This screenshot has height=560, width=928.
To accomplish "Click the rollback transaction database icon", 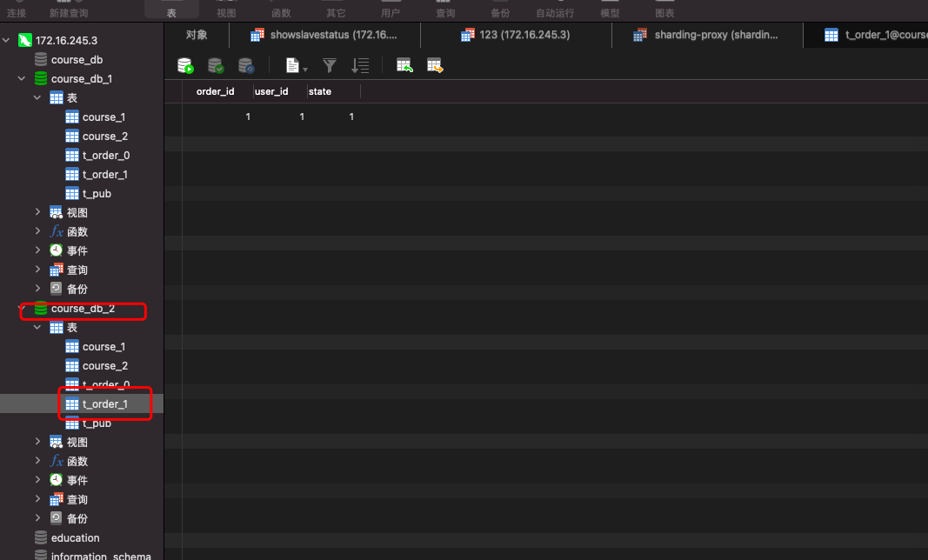I will tap(246, 66).
